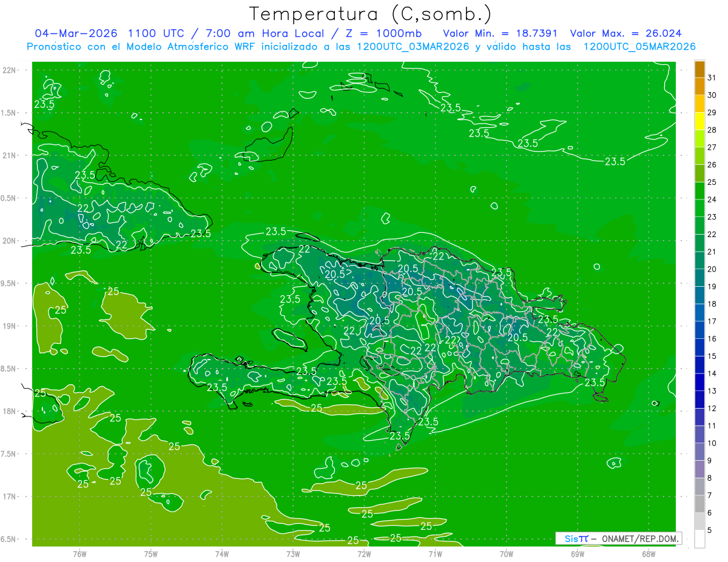Click the 'Valor Min. = 18.7391' text
This screenshot has height=562, width=728.
[500, 33]
